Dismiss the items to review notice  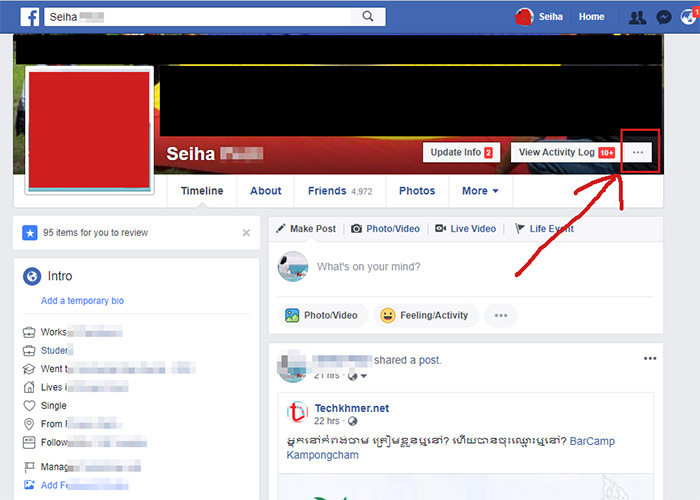pos(246,233)
